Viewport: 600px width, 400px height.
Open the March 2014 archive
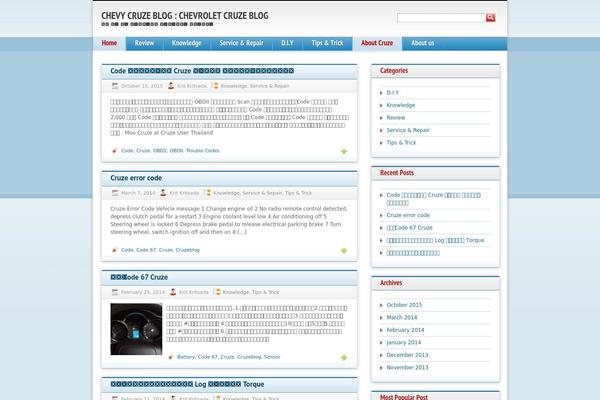pos(402,317)
